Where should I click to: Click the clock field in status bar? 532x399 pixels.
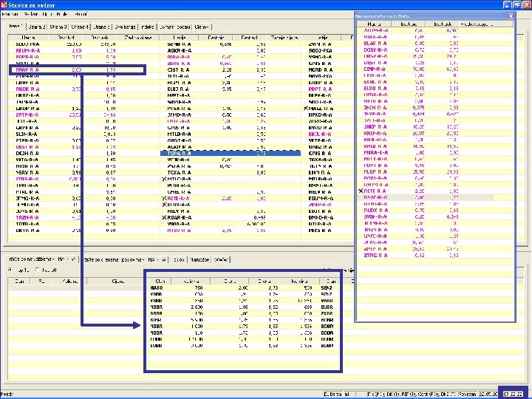(x=513, y=394)
